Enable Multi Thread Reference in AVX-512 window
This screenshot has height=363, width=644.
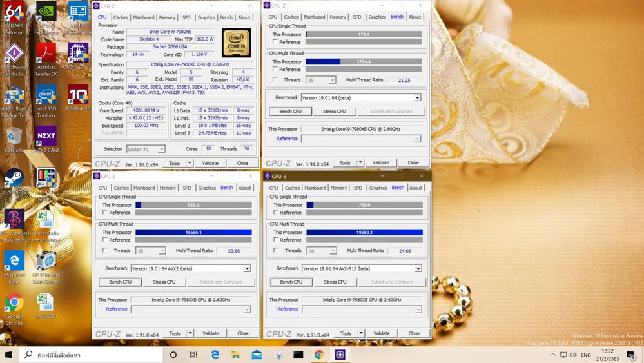pyautogui.click(x=276, y=239)
